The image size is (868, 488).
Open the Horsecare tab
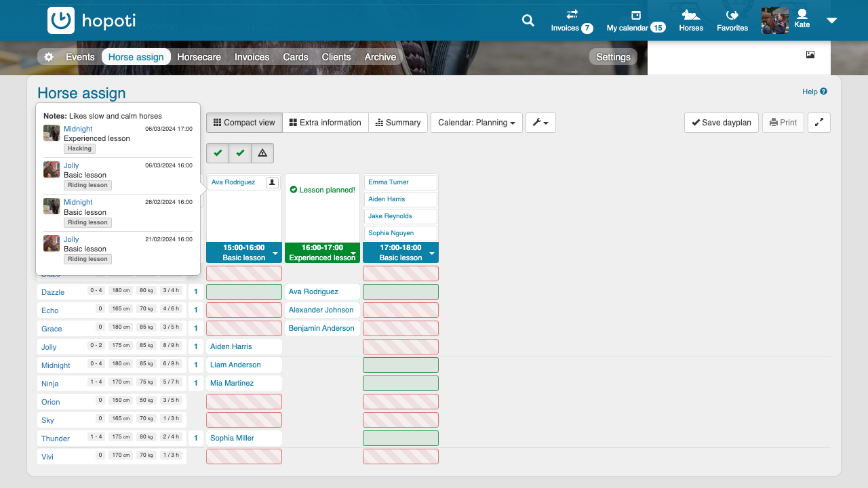pyautogui.click(x=199, y=57)
